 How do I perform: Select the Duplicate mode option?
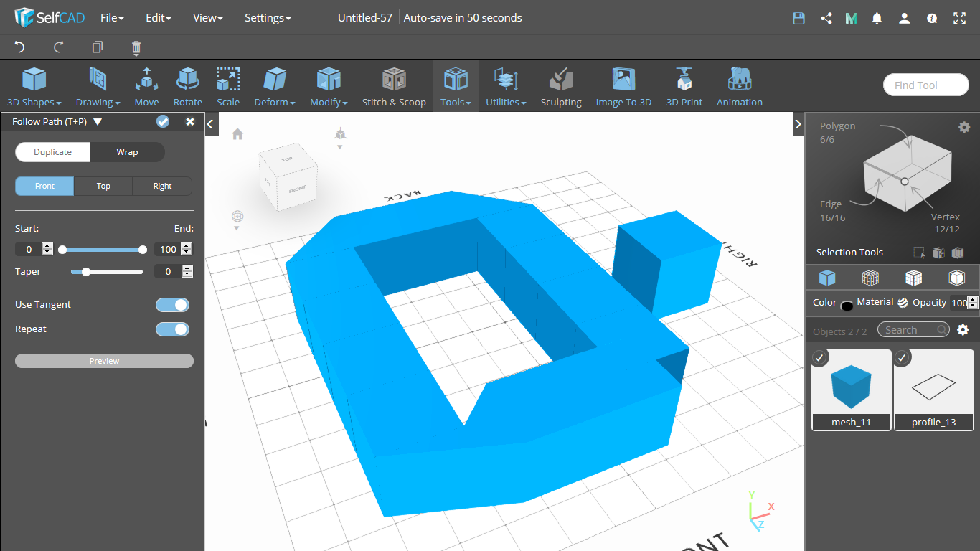click(53, 152)
